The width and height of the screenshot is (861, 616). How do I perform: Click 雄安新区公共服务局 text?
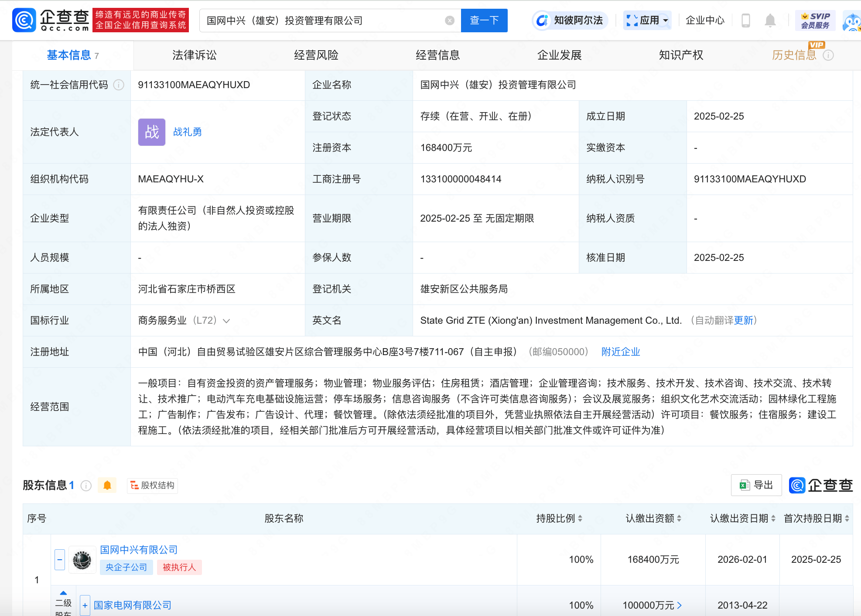coord(464,289)
